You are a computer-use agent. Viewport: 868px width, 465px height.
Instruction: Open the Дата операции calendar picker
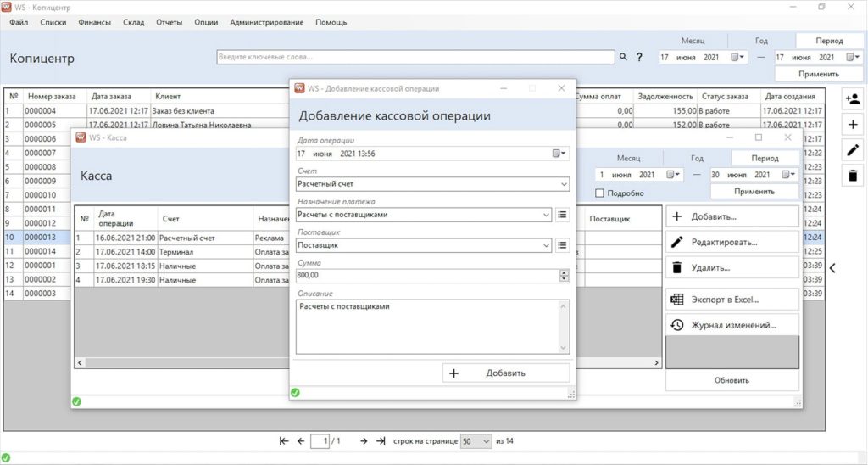point(559,154)
